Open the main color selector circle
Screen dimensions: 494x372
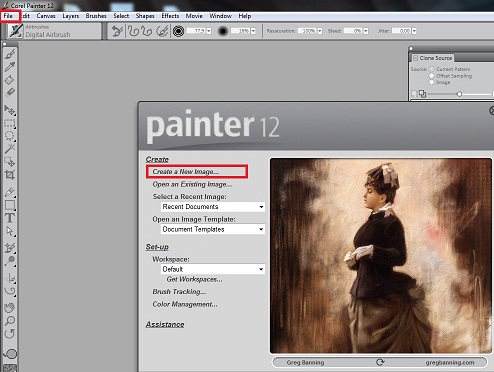[x=11, y=354]
